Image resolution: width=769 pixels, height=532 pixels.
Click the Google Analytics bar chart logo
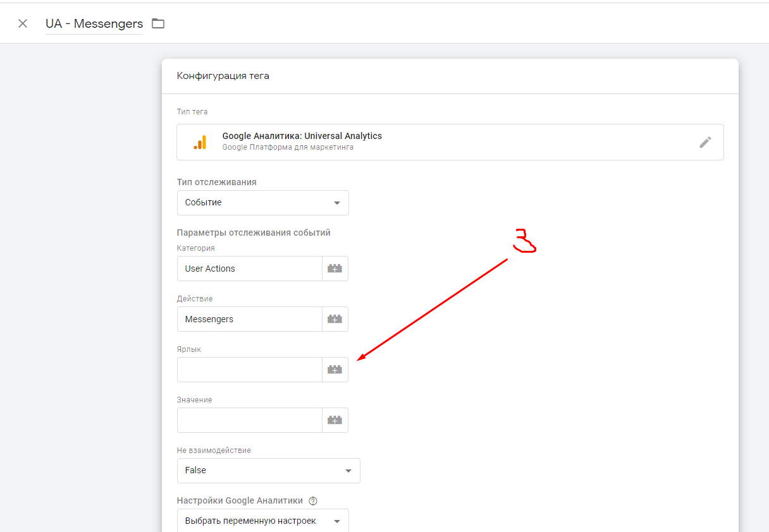pos(200,142)
